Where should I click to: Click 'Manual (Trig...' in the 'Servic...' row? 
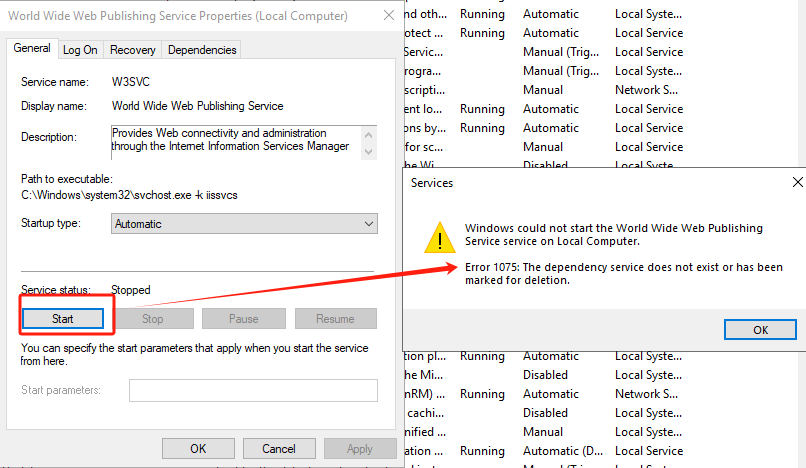tap(561, 52)
